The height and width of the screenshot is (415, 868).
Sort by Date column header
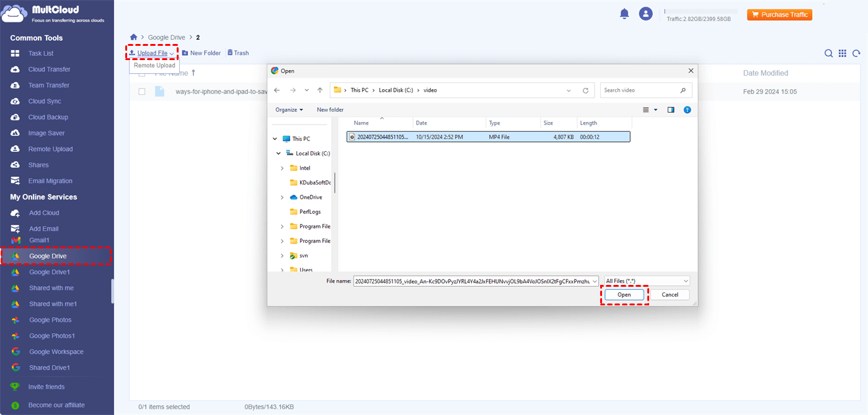[422, 123]
